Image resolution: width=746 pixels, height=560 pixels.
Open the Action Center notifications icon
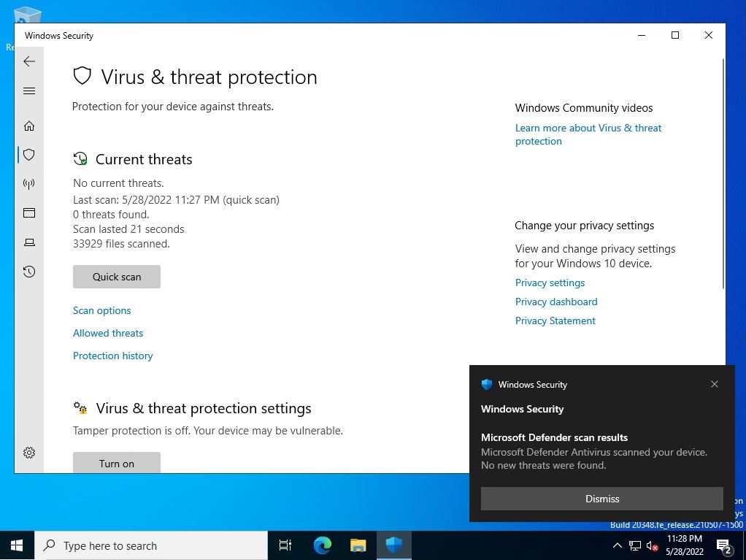click(x=724, y=546)
